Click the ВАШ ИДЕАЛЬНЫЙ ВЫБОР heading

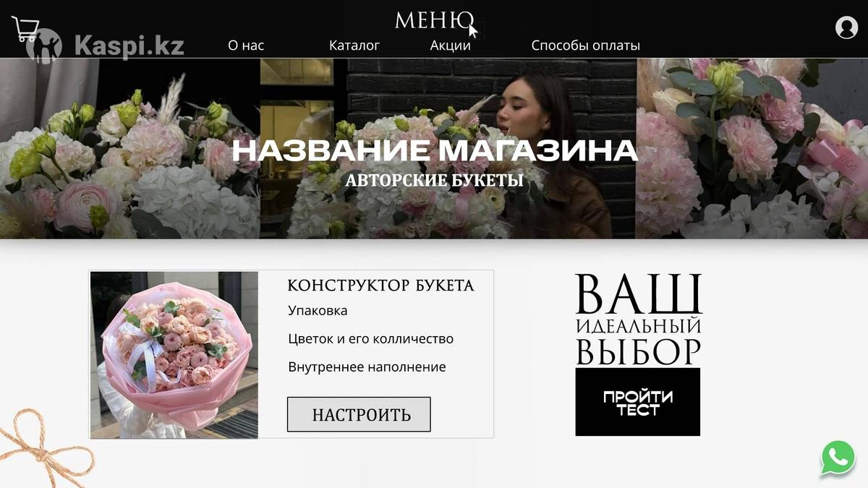coord(639,319)
